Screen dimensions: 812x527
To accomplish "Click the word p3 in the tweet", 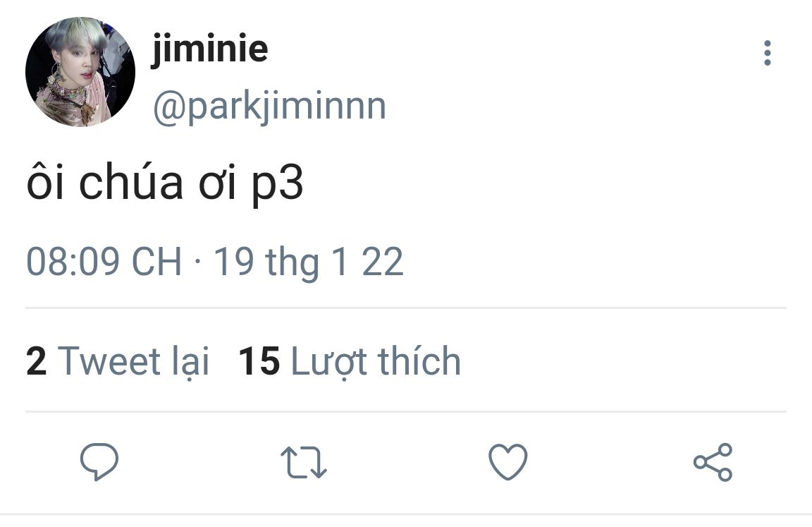I will (x=278, y=186).
